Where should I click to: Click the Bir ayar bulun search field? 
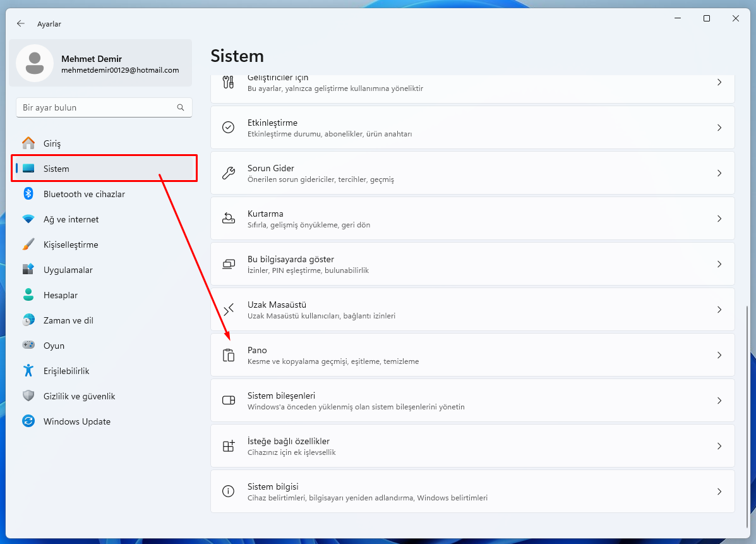tap(98, 107)
